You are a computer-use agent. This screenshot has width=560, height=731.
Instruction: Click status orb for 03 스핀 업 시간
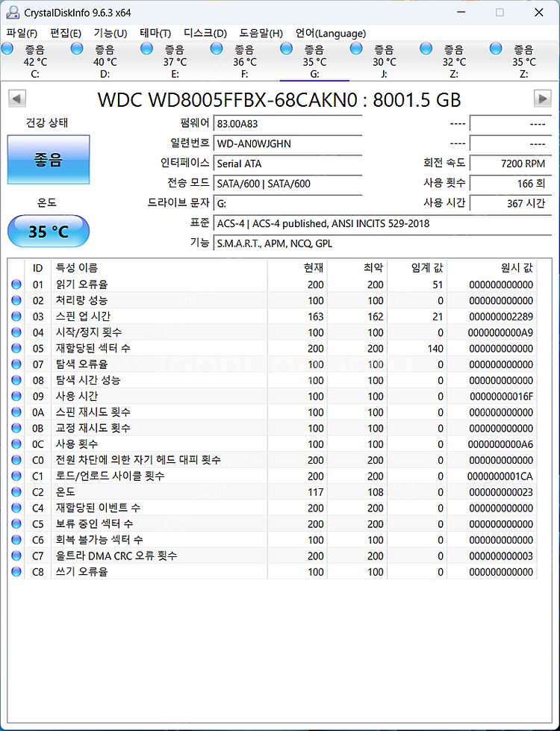coord(16,316)
